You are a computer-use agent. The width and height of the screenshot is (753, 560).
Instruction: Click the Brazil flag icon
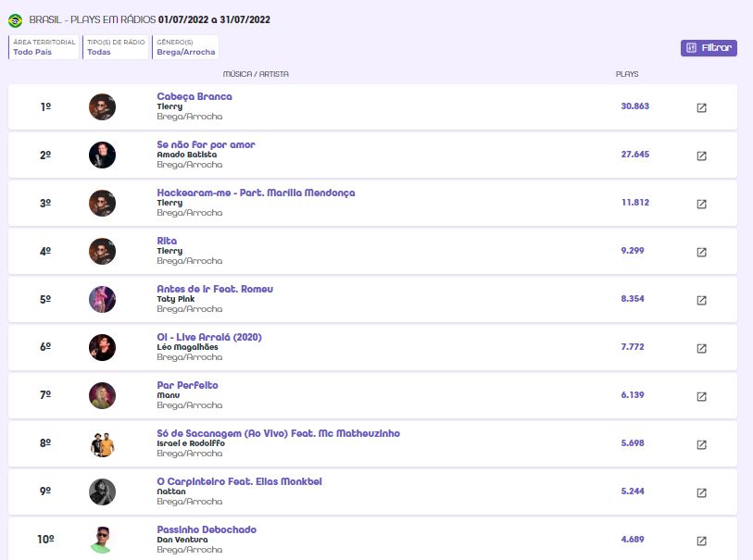pos(15,19)
